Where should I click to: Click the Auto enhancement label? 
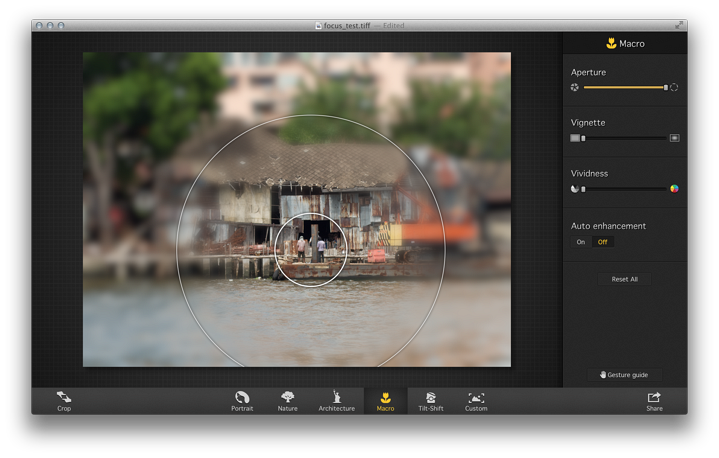[x=608, y=226]
